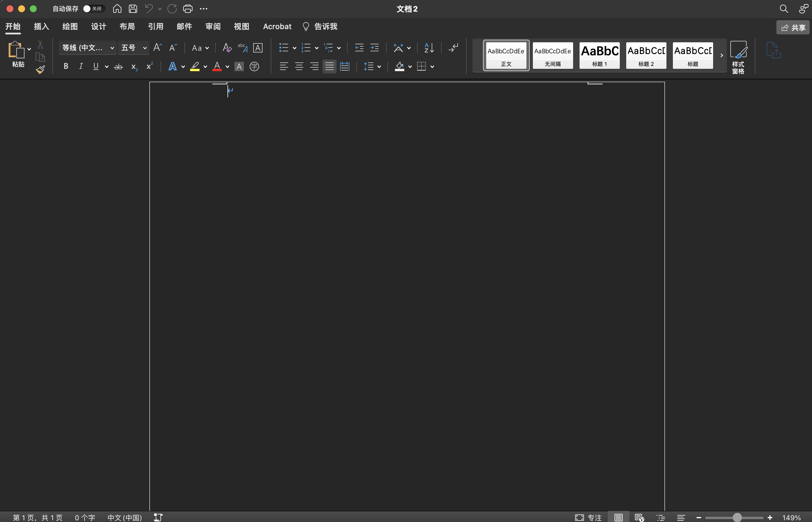Expand the styles gallery arrow
This screenshot has height=522, width=812.
(x=722, y=56)
